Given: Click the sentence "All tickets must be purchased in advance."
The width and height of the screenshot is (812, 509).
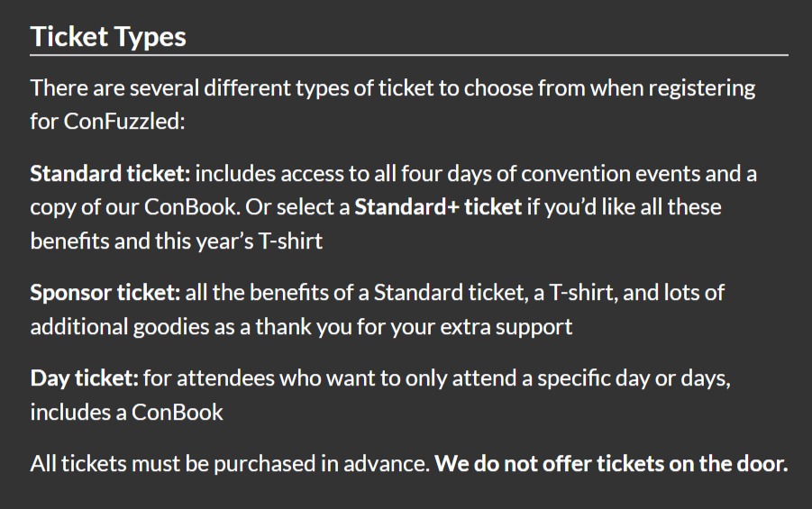Looking at the screenshot, I should pos(230,464).
